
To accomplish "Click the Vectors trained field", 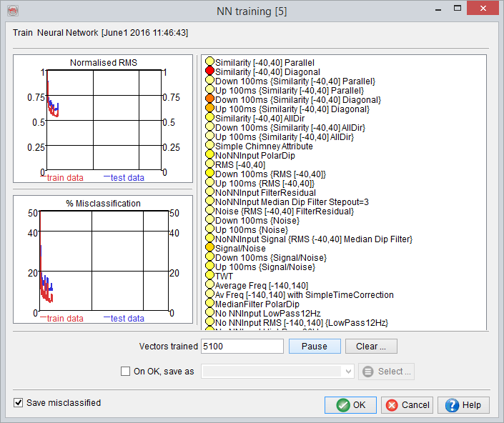I will [242, 347].
